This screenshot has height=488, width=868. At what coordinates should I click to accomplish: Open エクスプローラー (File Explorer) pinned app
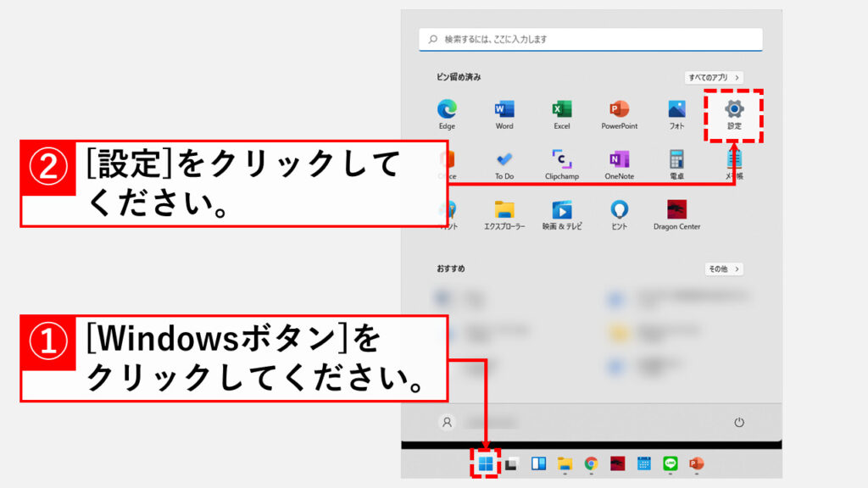504,215
